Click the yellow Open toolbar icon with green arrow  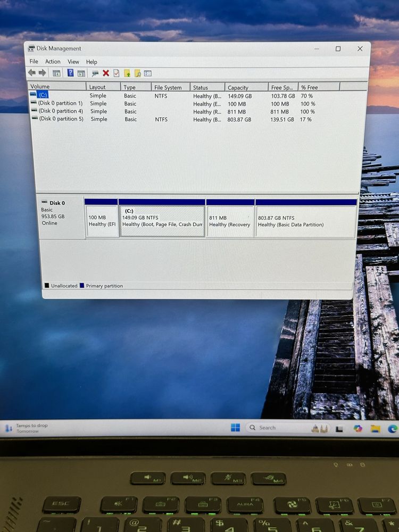click(x=127, y=73)
